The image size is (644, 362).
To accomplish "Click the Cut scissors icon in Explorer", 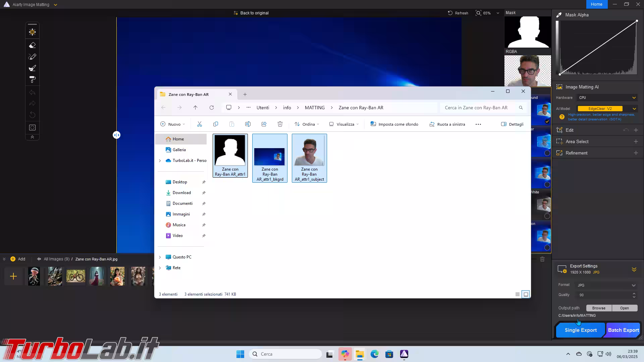I will point(200,124).
